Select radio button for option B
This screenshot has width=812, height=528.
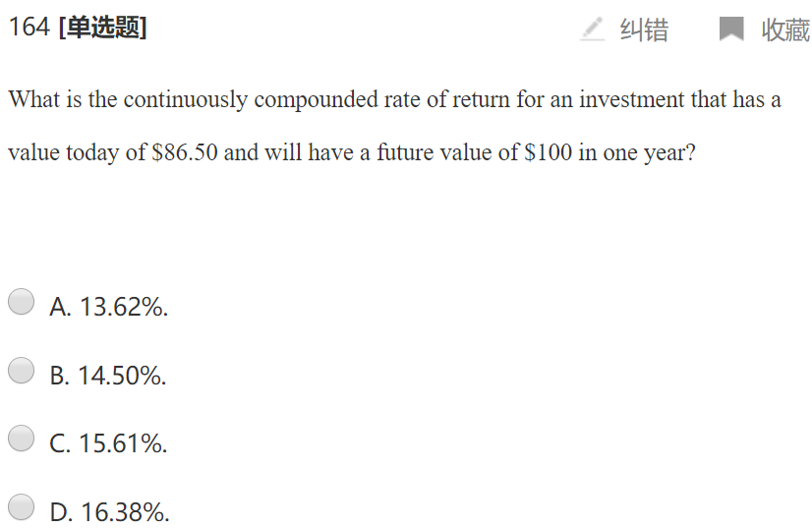[22, 371]
